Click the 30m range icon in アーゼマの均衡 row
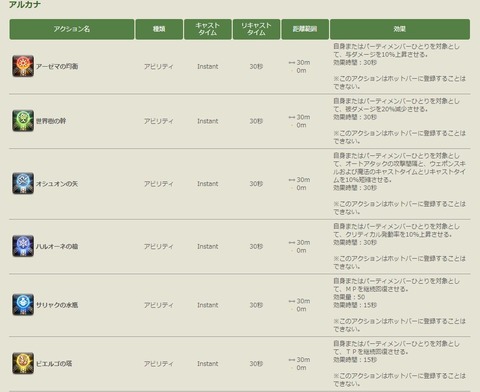480x392 pixels. (292, 63)
